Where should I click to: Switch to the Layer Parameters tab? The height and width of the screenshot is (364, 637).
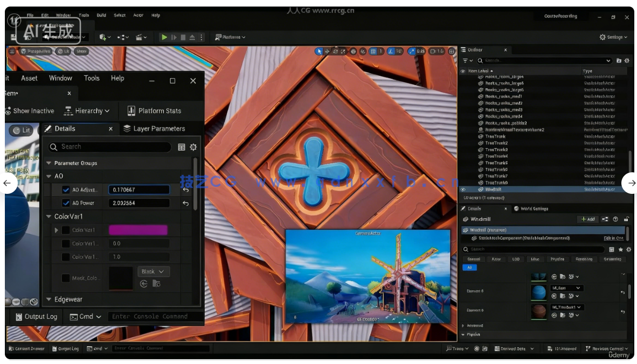[161, 129]
